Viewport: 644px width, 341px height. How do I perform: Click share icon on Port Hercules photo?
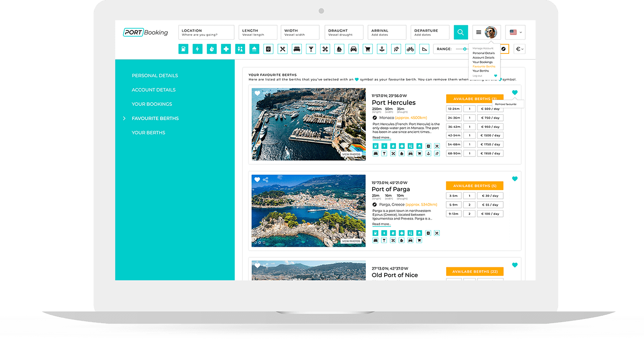pos(266,93)
